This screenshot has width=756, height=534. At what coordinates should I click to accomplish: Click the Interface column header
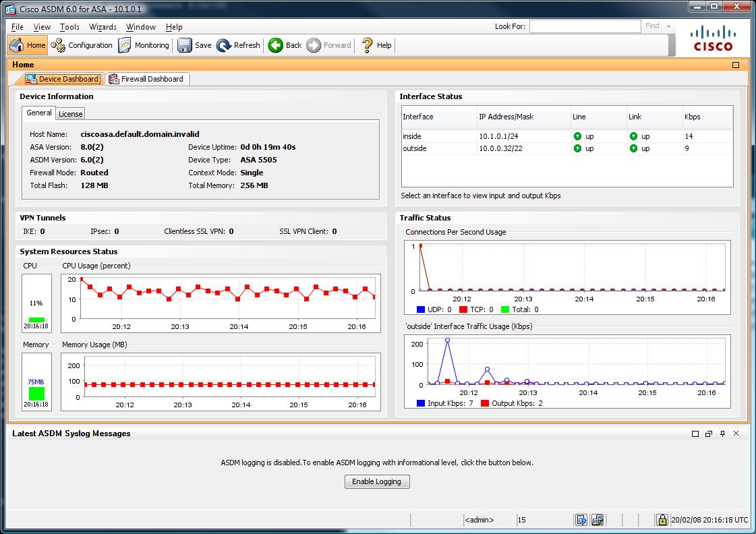point(439,117)
